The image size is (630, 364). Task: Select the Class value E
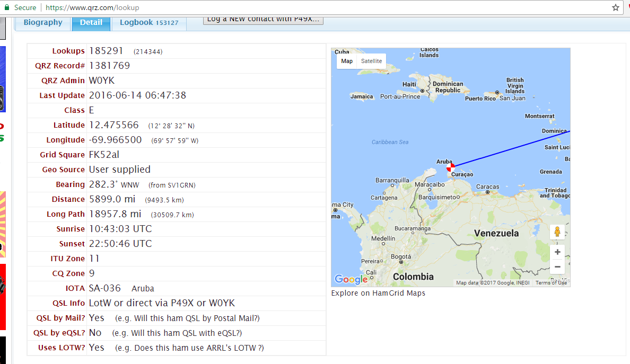coord(91,110)
